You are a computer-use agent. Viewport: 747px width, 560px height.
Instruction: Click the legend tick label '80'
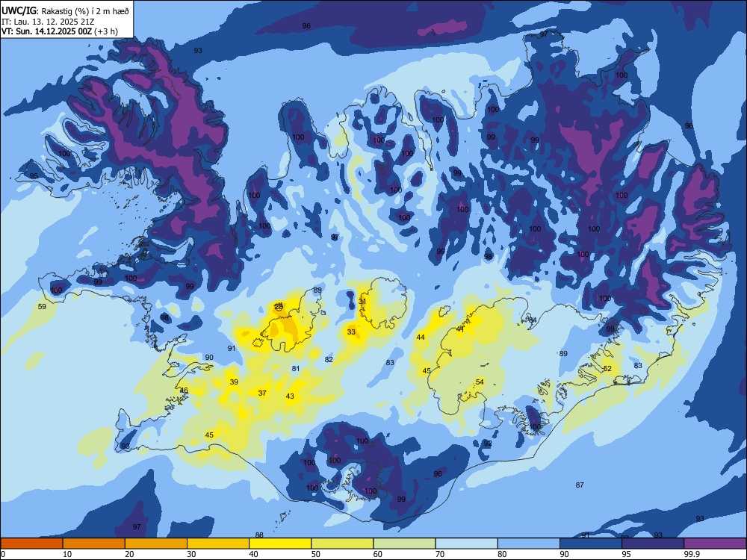[x=502, y=554]
